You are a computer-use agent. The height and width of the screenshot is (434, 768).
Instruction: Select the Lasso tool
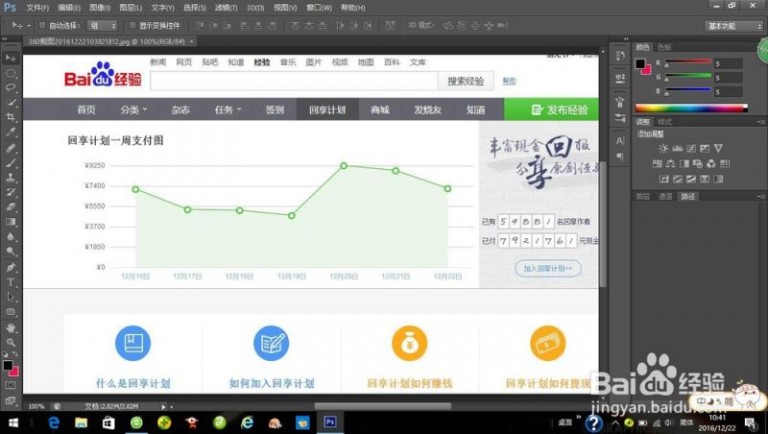pyautogui.click(x=10, y=88)
